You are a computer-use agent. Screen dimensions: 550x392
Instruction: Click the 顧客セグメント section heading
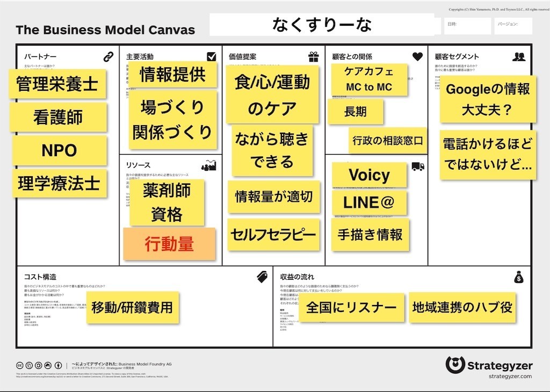click(x=457, y=57)
